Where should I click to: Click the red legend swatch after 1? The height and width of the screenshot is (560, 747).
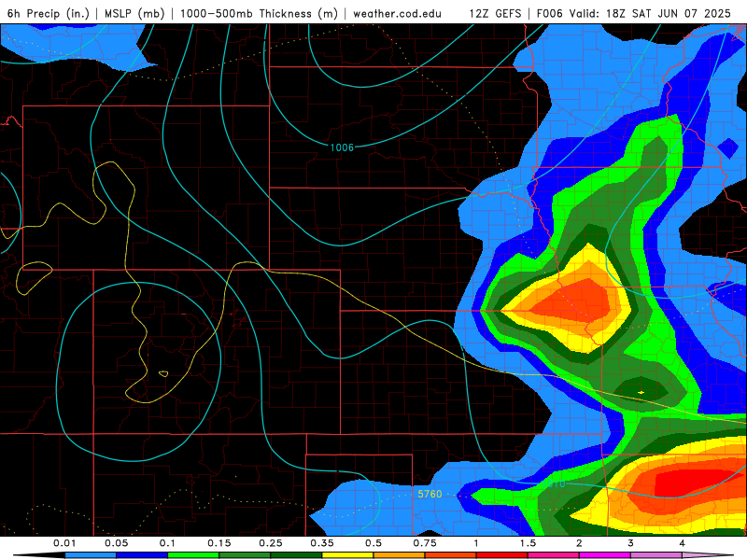pos(502,555)
